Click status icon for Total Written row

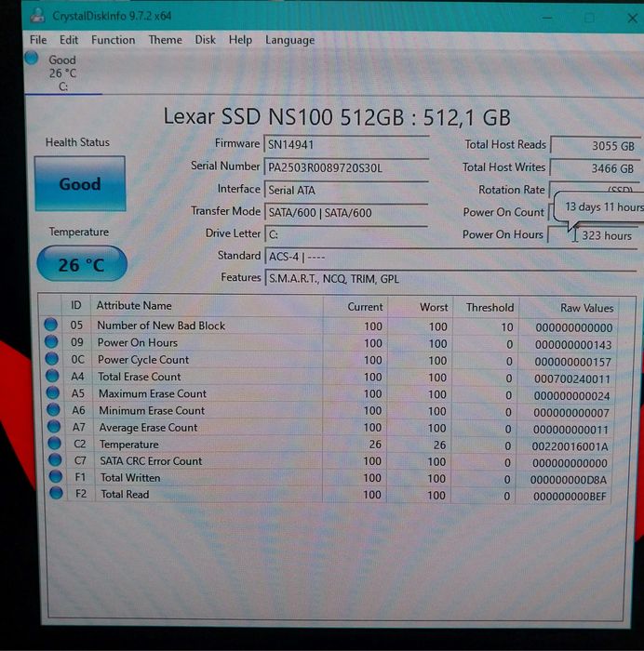pos(56,476)
